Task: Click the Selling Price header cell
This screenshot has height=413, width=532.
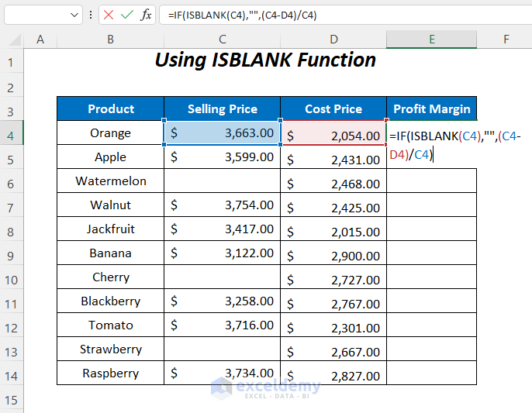Action: pos(223,108)
